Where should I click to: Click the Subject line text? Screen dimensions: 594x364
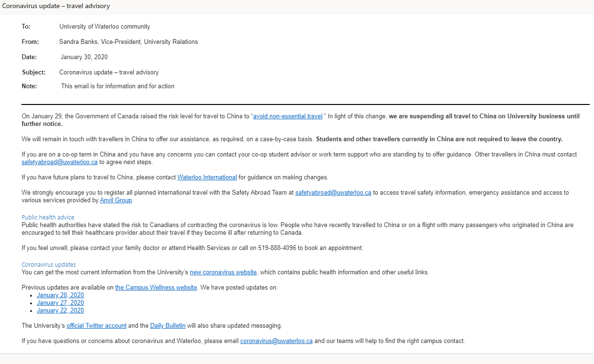click(109, 72)
